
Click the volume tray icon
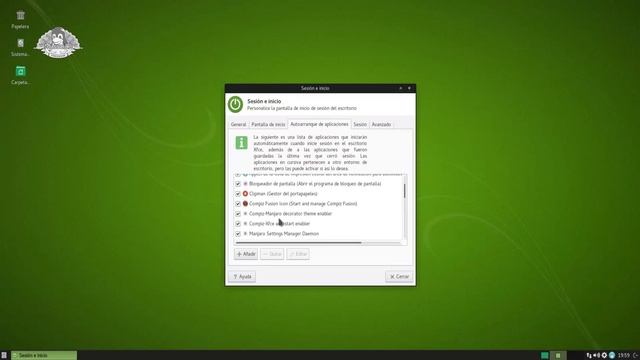point(596,356)
